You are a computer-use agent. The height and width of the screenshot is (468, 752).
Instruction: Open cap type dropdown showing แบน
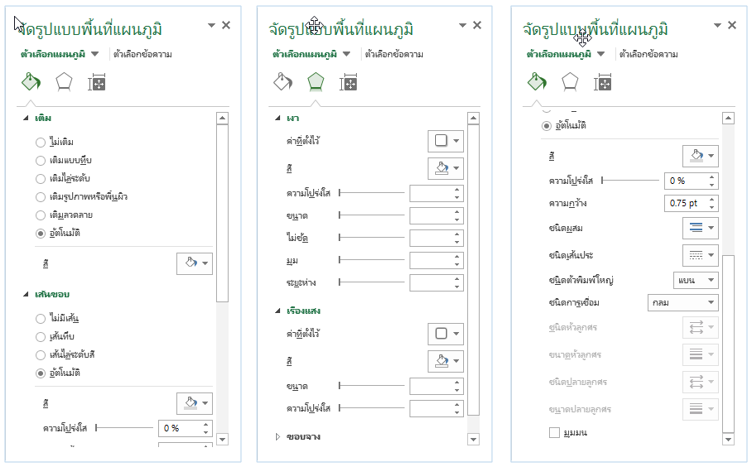[x=694, y=279]
